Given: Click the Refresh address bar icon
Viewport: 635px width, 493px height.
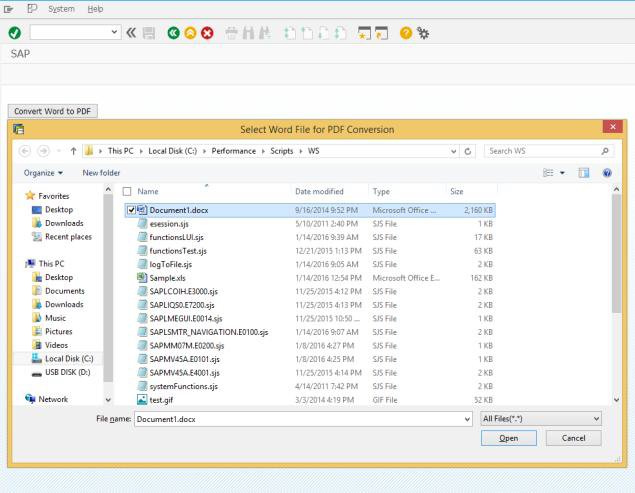Looking at the screenshot, I should tap(468, 151).
